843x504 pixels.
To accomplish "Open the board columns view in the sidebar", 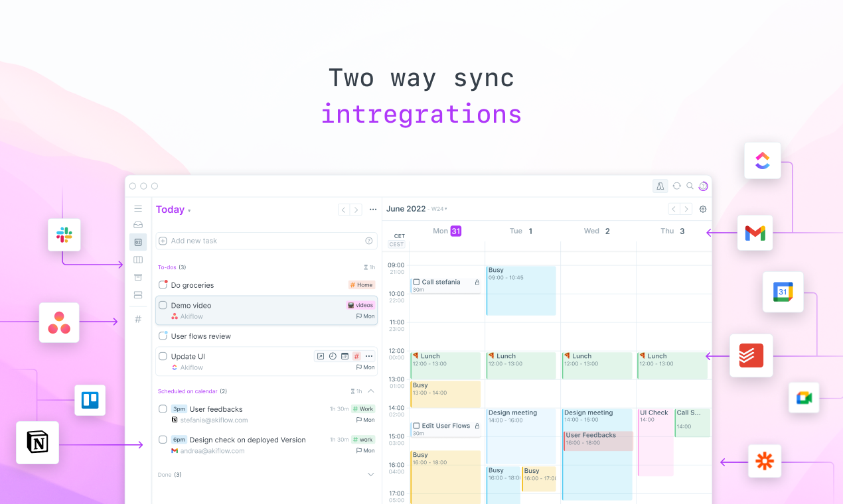I will (138, 260).
